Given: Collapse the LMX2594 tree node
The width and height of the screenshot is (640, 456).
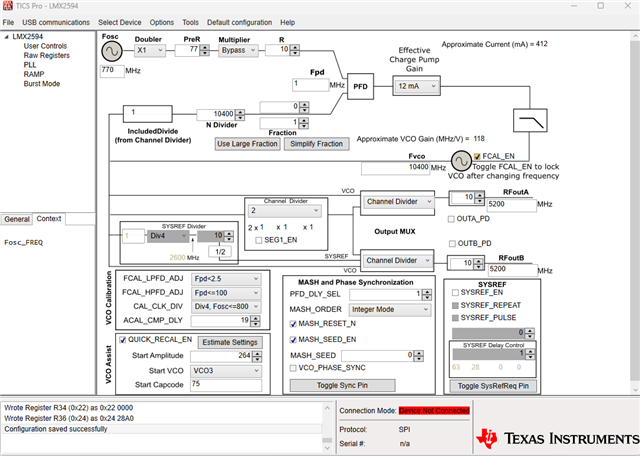Looking at the screenshot, I should coord(7,37).
